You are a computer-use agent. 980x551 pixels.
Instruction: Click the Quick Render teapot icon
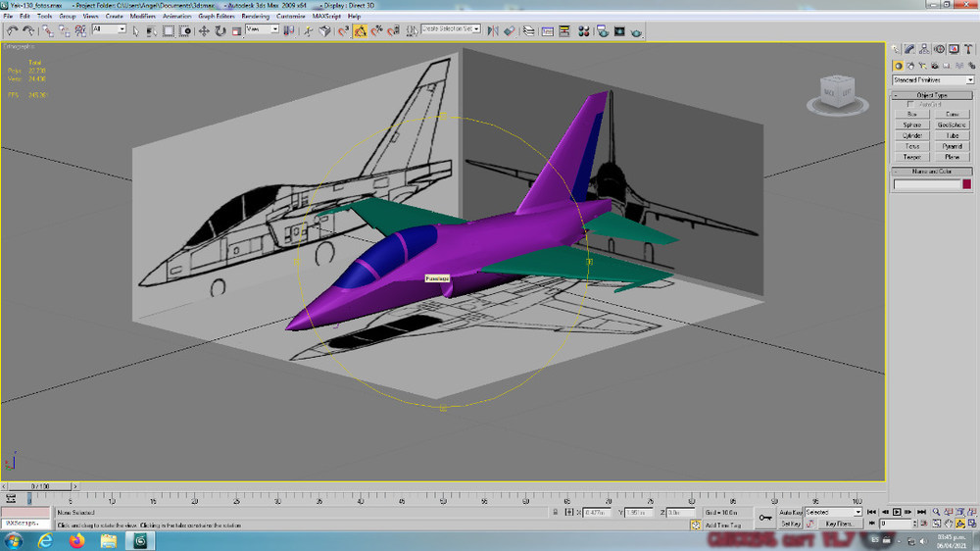[x=636, y=31]
